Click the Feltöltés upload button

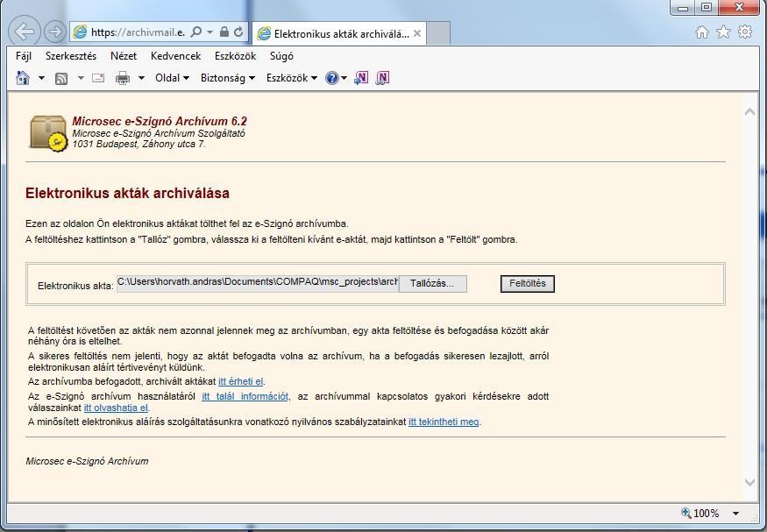[x=528, y=284]
